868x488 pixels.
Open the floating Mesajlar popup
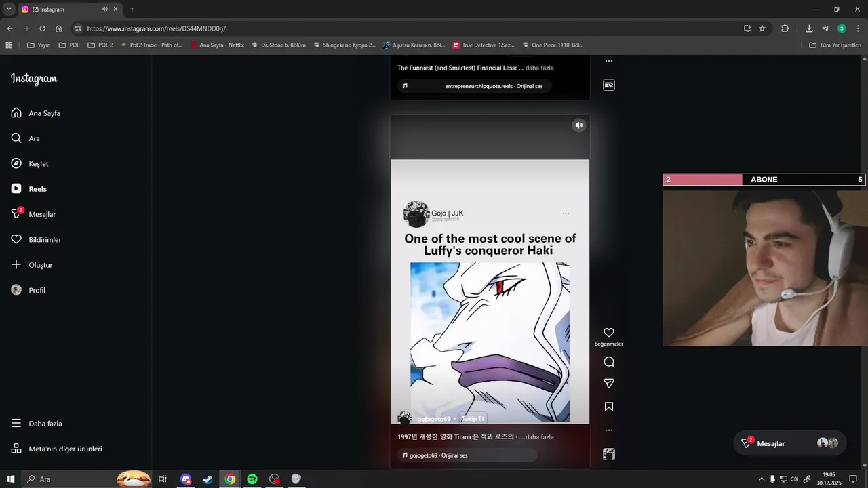tap(790, 443)
